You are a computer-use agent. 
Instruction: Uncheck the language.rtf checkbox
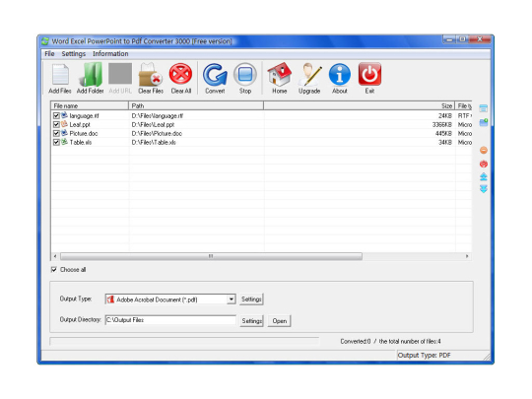point(56,115)
